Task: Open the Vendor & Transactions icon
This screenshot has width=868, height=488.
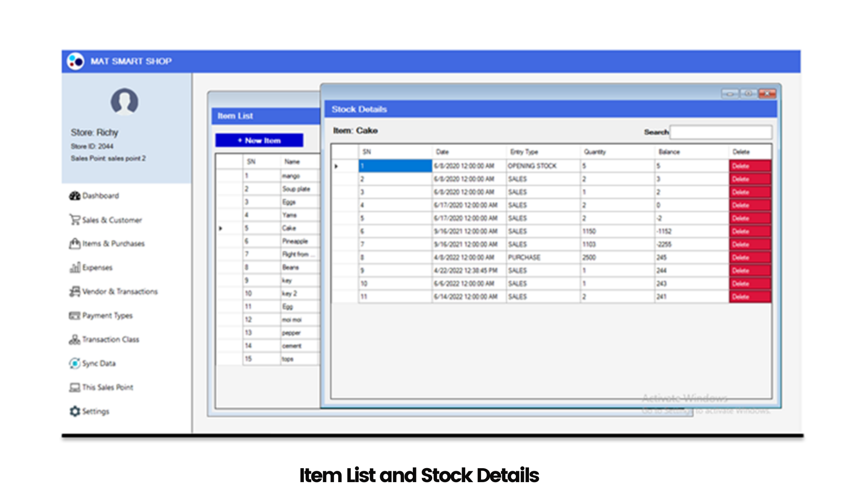Action: (x=74, y=291)
